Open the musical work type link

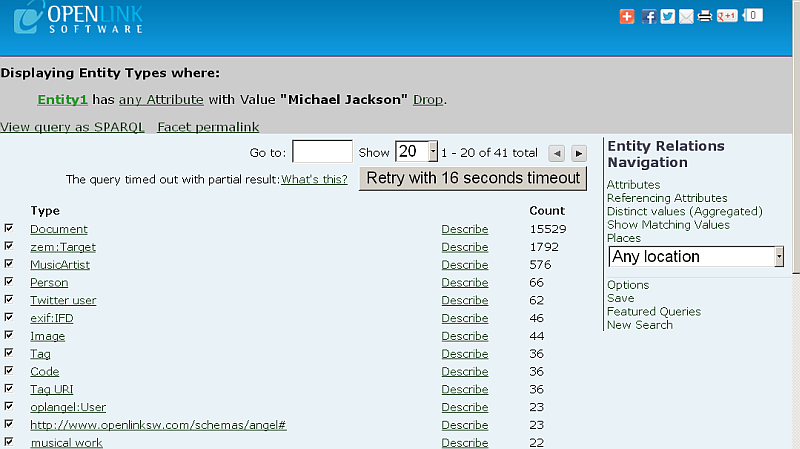point(66,442)
